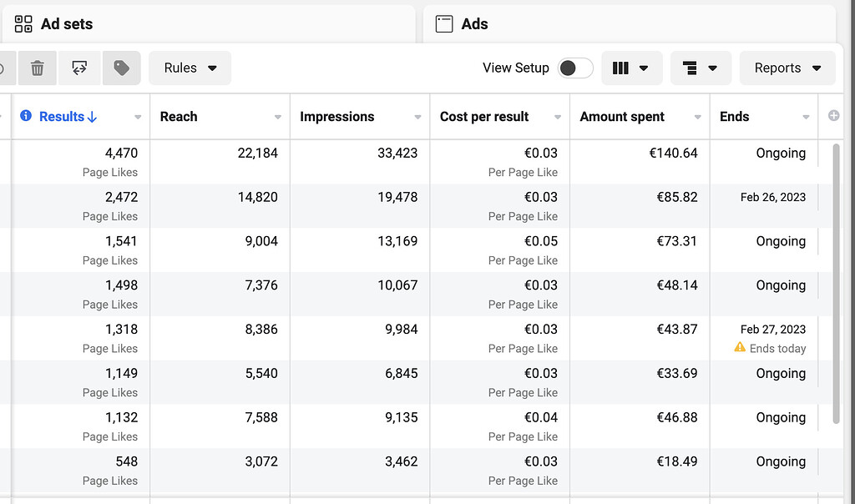
Task: Open Impressions column options arrow
Action: coord(417,117)
